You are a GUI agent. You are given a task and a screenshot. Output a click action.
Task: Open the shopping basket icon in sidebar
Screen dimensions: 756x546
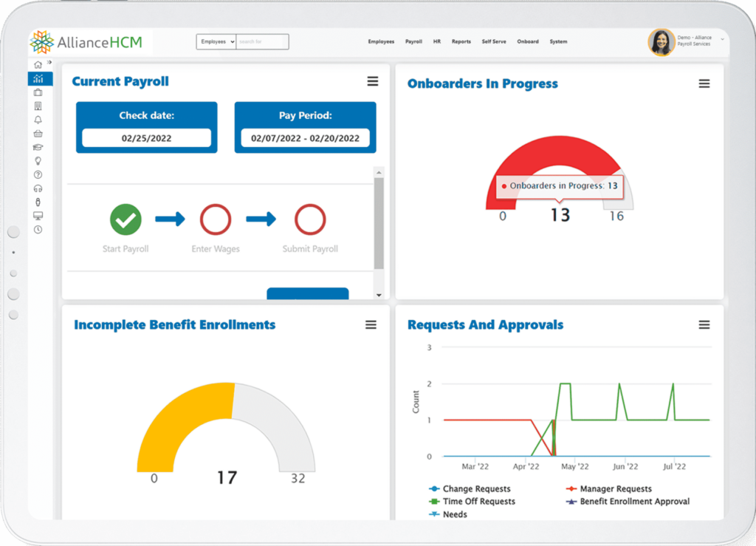[38, 133]
